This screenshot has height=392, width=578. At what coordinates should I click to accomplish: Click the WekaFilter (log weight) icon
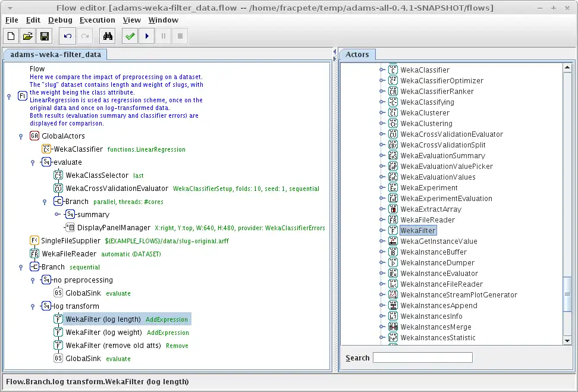point(58,333)
